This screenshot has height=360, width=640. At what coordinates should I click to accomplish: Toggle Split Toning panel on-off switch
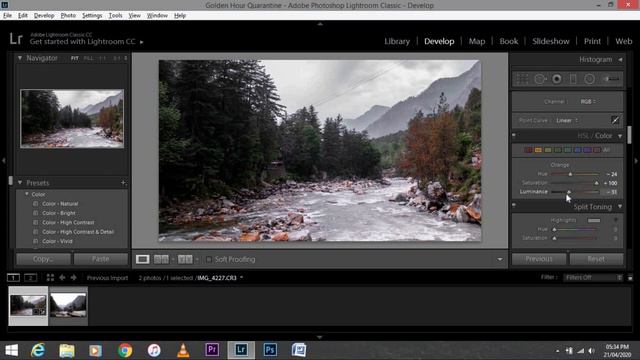pyautogui.click(x=514, y=205)
